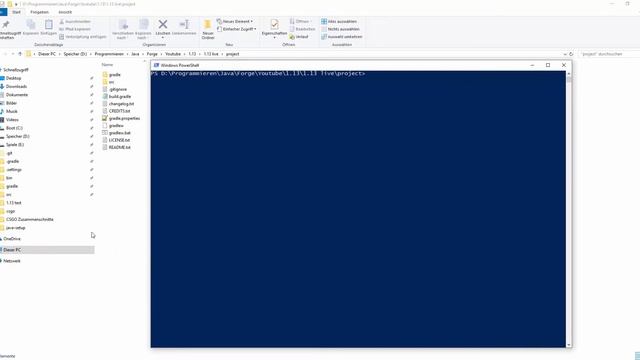Open 1.13 test folder in sidebar

point(13,203)
